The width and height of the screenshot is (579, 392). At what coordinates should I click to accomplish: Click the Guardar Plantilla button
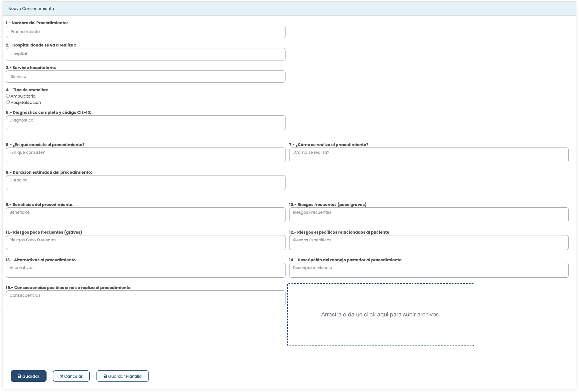pos(122,376)
